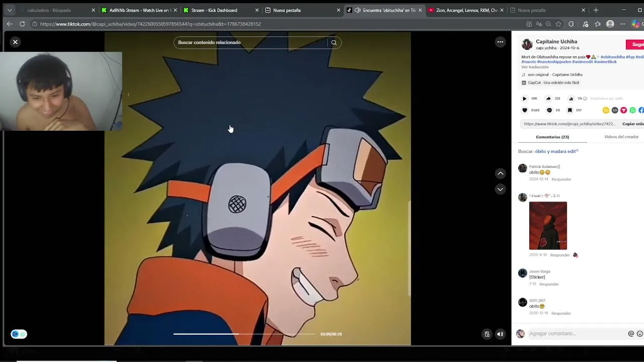Click Responder under SOFI_007's comment
Screen dimensions: 644x362
click(x=561, y=313)
